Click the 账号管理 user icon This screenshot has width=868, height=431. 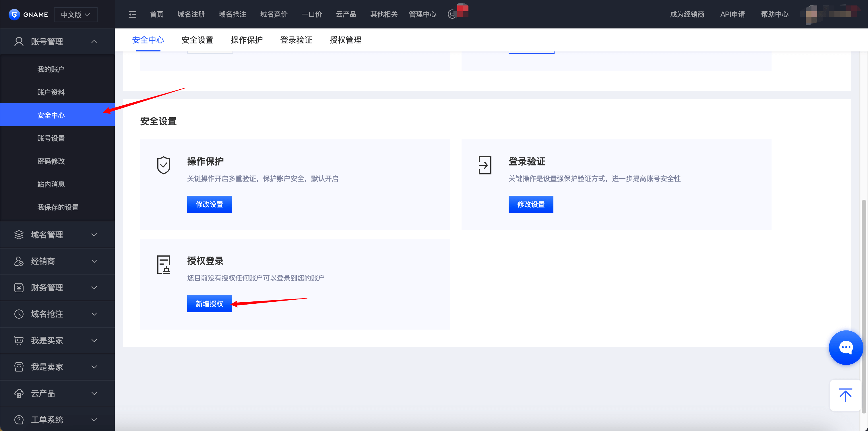(19, 41)
